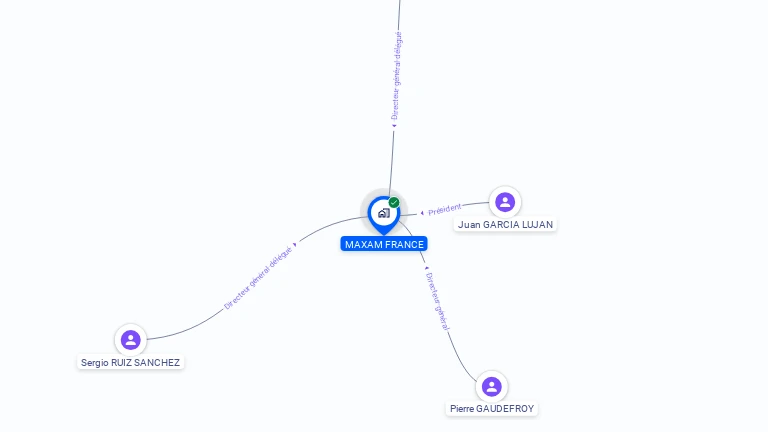Click arrow marker above Directeur général label
Screen dimensions: 768x432
coord(427,268)
